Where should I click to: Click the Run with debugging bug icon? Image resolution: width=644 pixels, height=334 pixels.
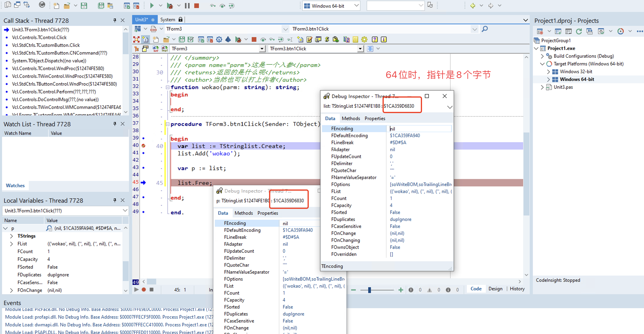tap(170, 5)
